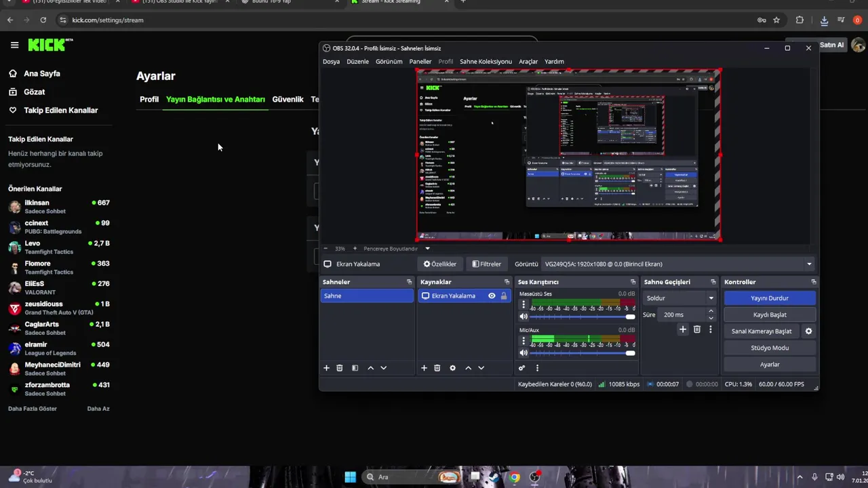
Task: Open the Paneller menu in OBS
Action: (420, 62)
